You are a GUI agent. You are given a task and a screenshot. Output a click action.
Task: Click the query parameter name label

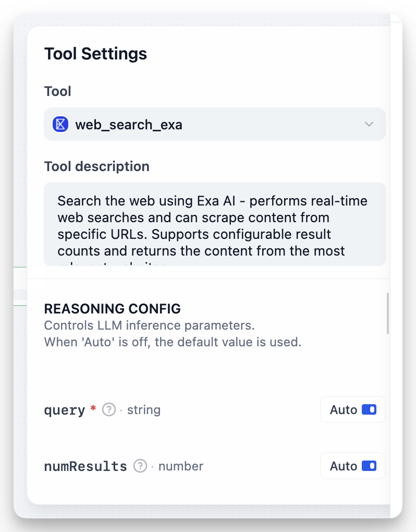pos(65,410)
